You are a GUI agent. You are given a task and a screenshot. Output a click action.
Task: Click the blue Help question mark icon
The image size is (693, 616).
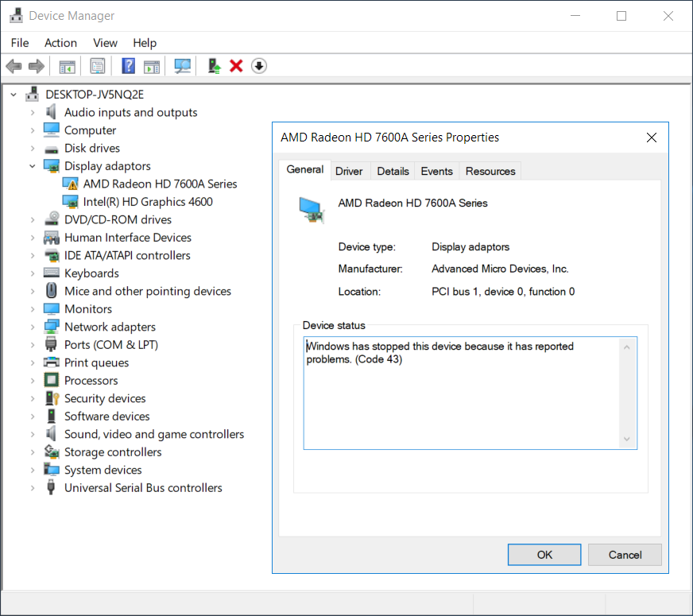(128, 66)
